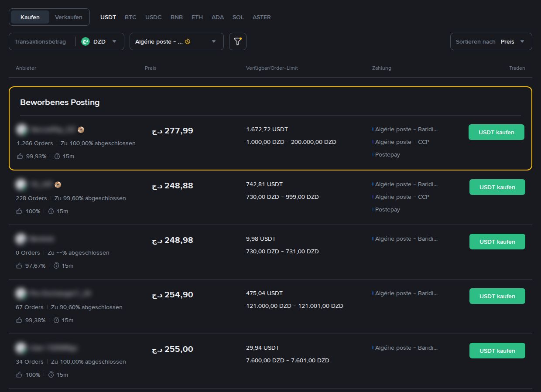Click thumbs-up icon in 228 Orders row
541x392 pixels.
pos(19,211)
